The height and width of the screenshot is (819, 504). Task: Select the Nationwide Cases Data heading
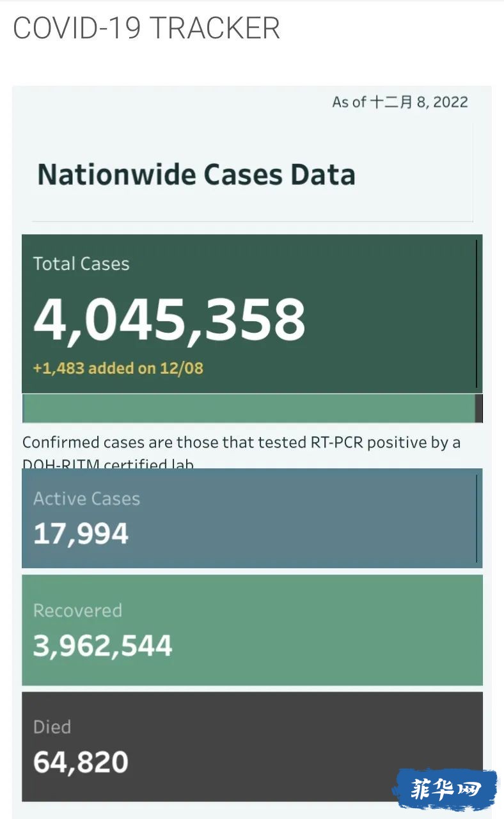(x=196, y=175)
